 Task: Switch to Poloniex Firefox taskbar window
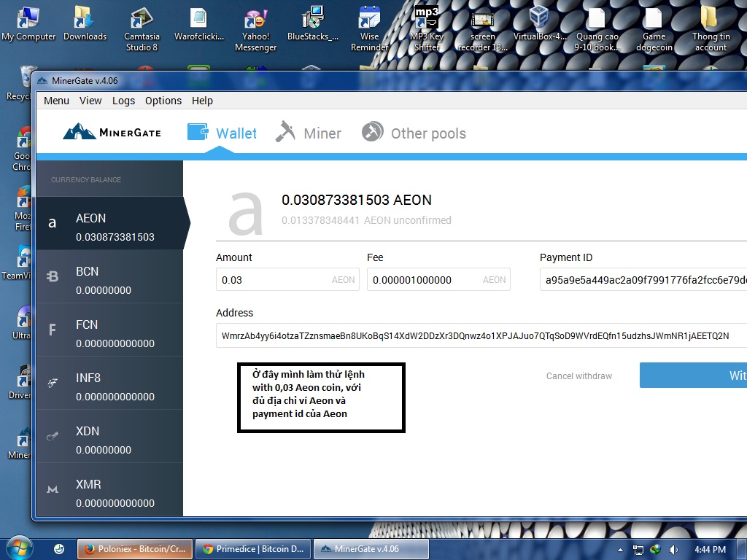(135, 549)
